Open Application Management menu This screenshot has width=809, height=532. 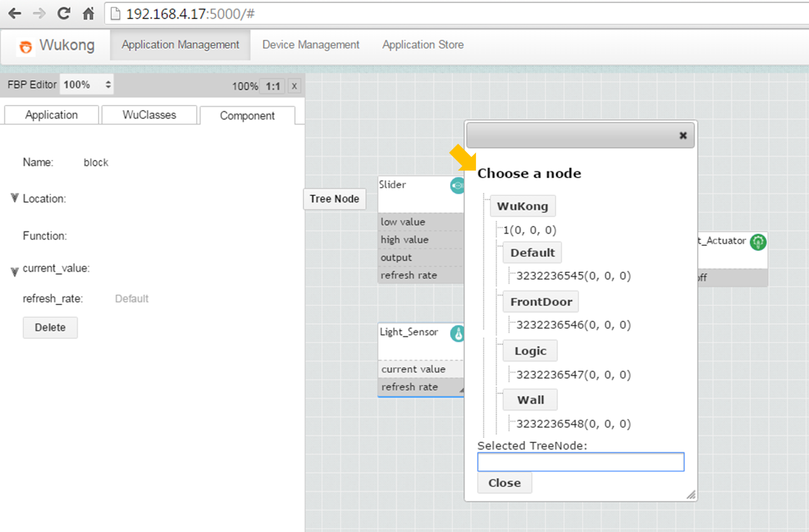coord(181,45)
